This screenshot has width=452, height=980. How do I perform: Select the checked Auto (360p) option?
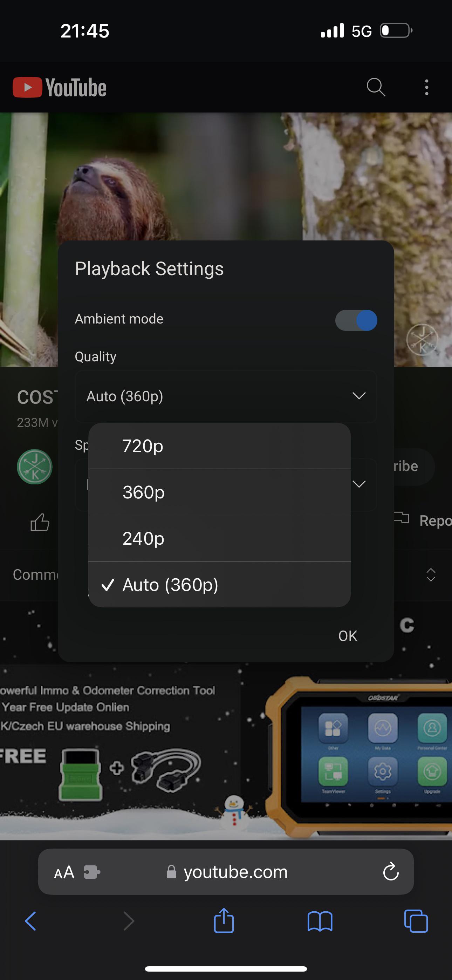[220, 585]
